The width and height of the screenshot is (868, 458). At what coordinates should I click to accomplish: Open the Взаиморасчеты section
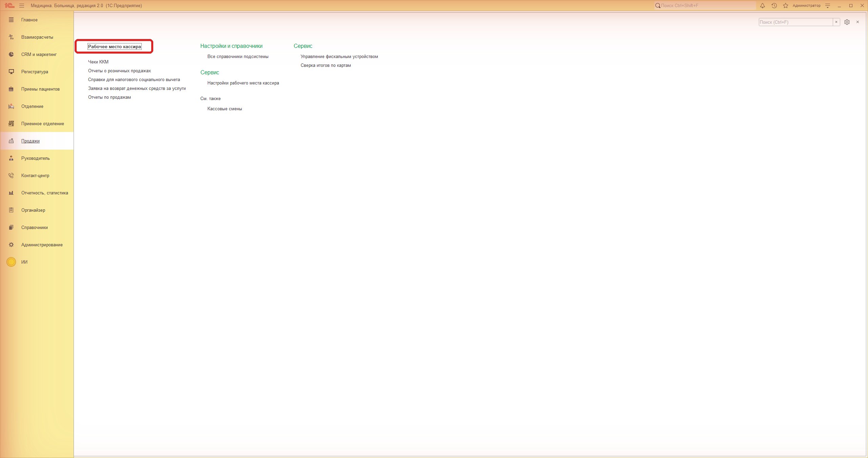pos(37,37)
